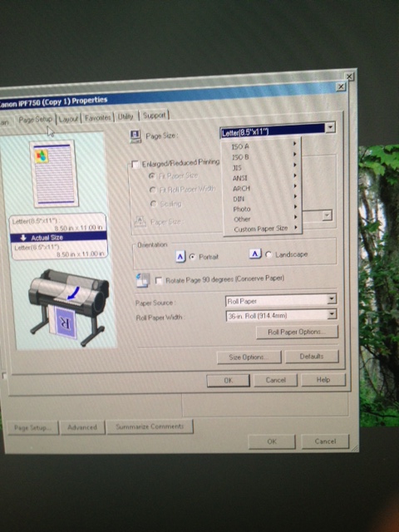Image resolution: width=399 pixels, height=532 pixels.
Task: Click the Page Size monitor icon
Action: click(x=135, y=136)
